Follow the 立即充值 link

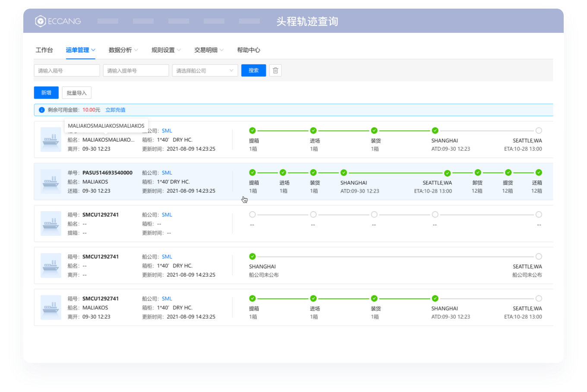coord(116,110)
